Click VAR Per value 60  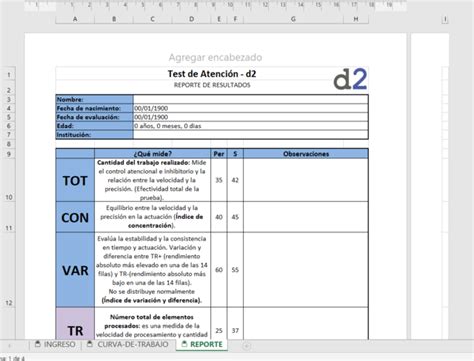219,270
